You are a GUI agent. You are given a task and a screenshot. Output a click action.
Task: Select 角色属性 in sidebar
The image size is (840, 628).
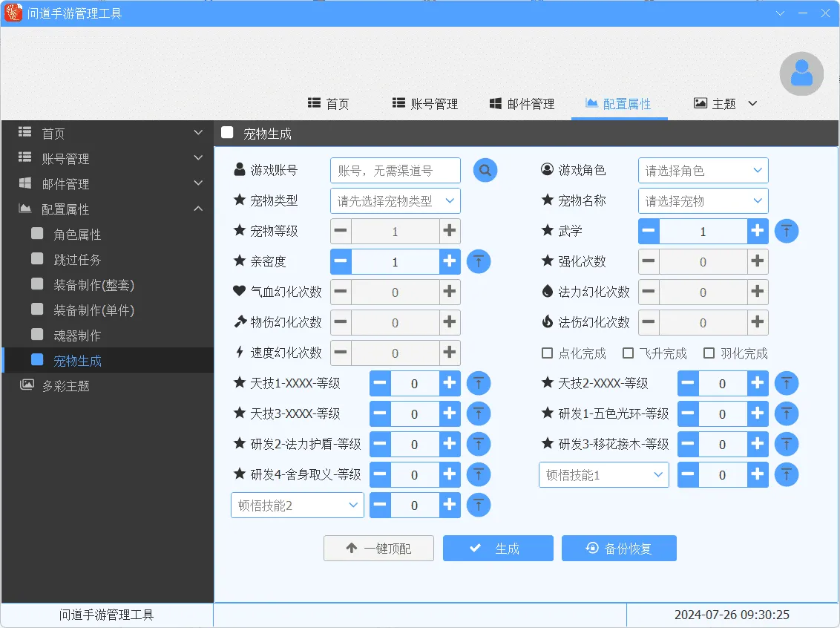[x=107, y=235]
